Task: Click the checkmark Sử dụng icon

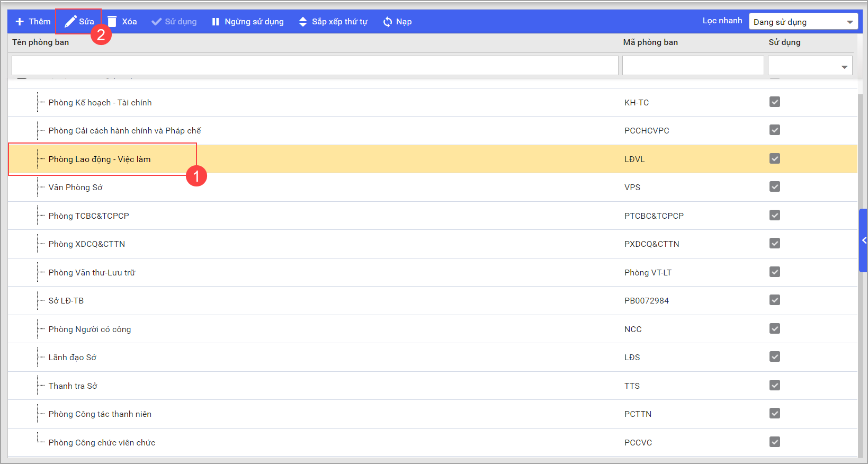Action: [x=156, y=22]
